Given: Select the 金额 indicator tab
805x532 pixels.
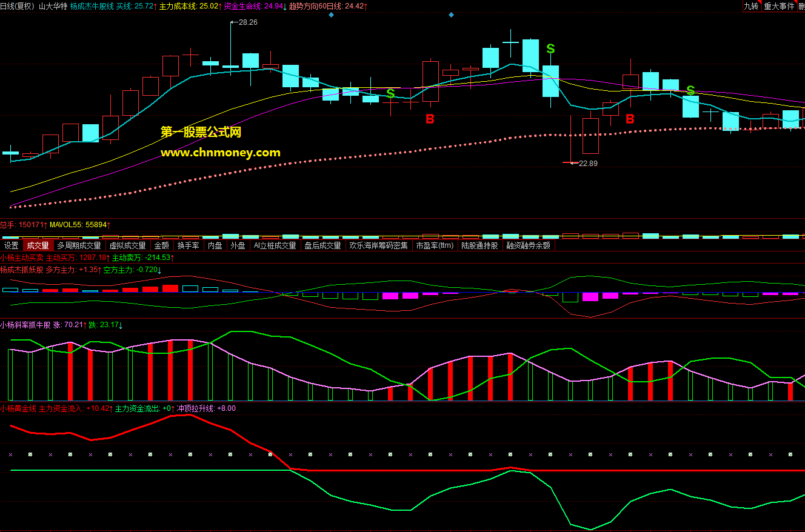Looking at the screenshot, I should (x=161, y=245).
